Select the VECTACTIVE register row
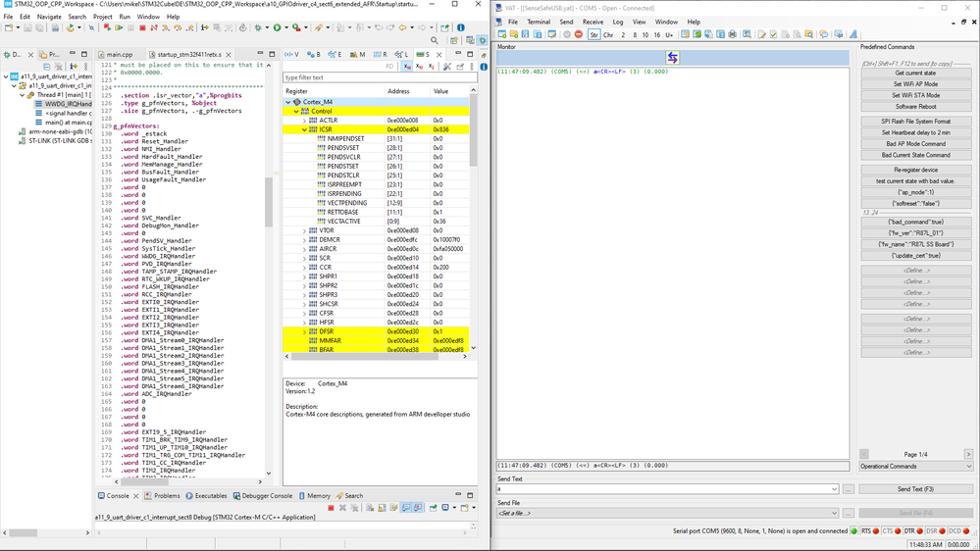This screenshot has height=551, width=980. (377, 222)
